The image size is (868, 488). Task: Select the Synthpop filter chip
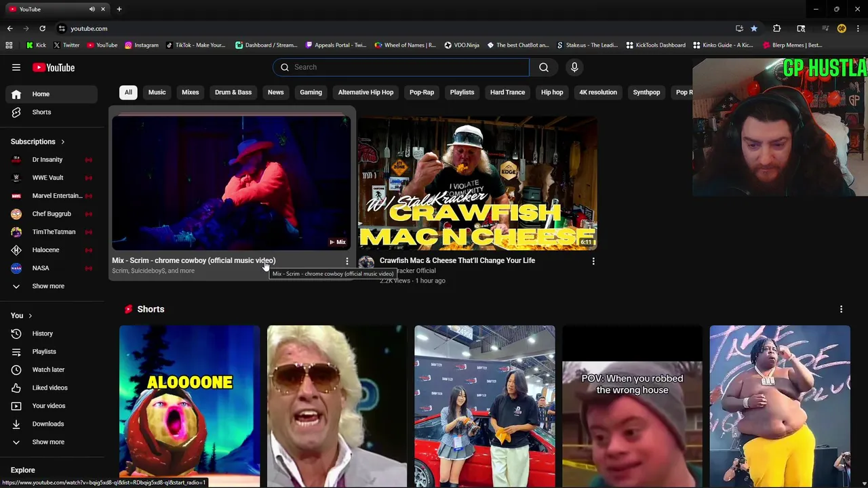point(646,92)
